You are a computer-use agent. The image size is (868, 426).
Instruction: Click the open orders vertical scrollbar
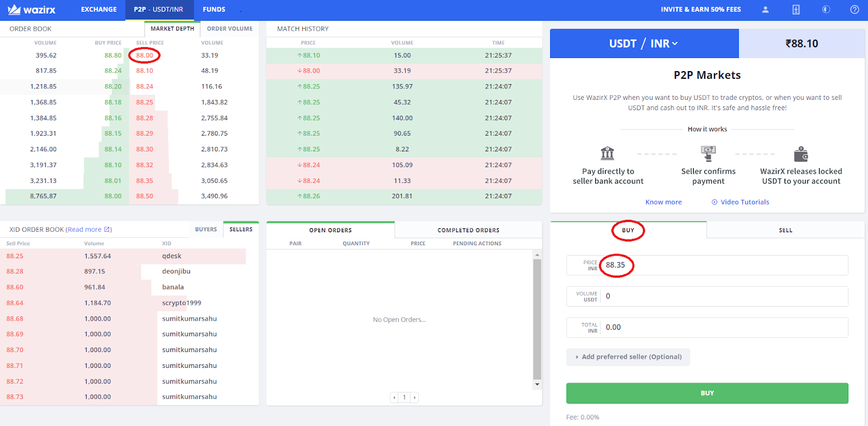pos(537,319)
